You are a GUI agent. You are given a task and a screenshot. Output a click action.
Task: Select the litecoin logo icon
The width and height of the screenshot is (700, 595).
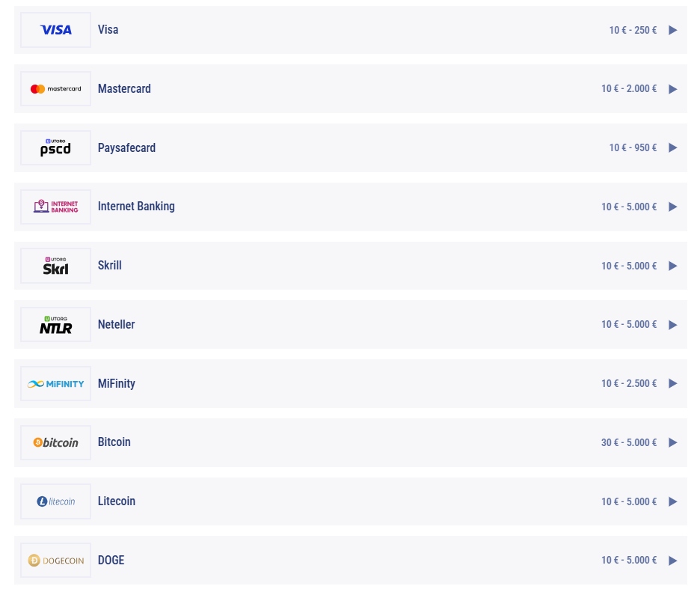point(56,501)
